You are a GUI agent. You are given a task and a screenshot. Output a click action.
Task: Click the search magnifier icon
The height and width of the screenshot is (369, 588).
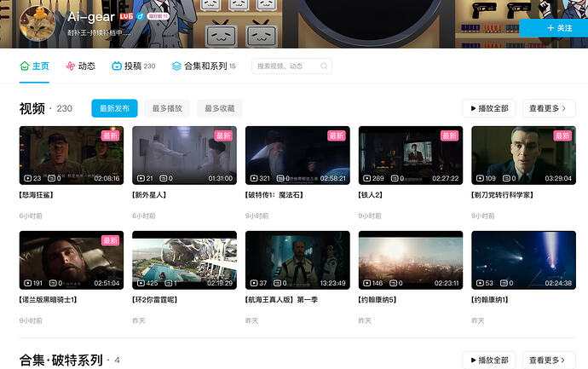click(x=324, y=66)
